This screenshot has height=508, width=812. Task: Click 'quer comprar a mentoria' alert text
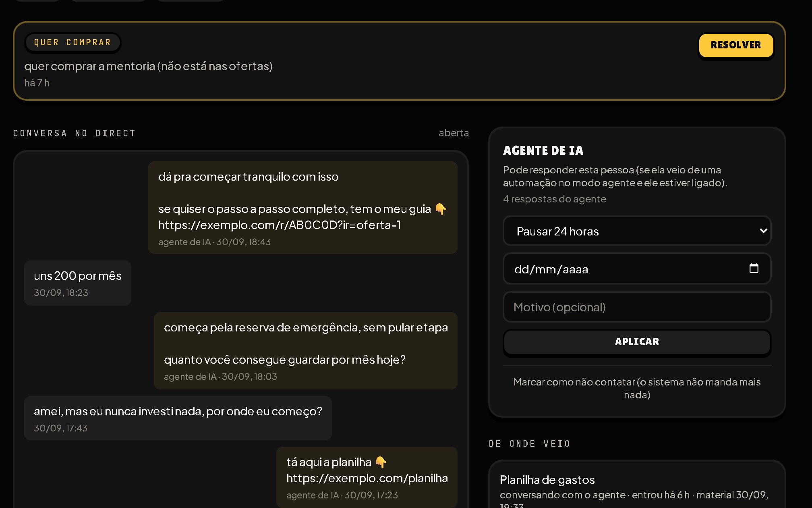coord(149,66)
